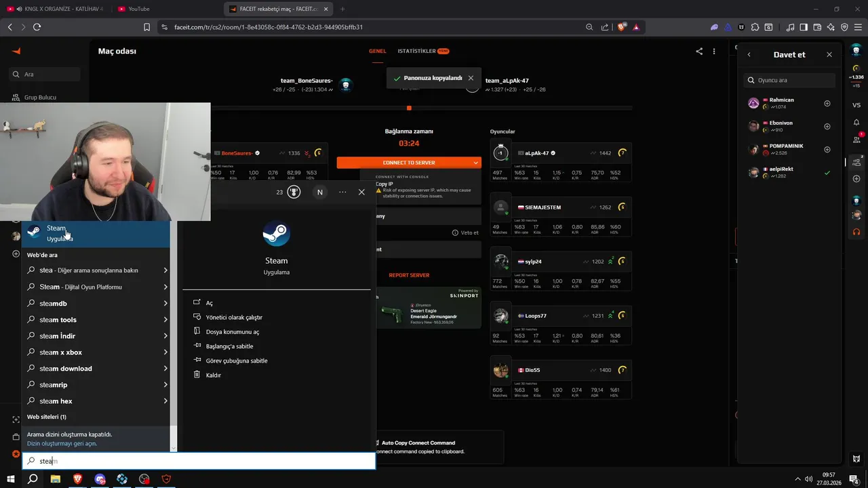This screenshot has height=488, width=868.
Task: Click the N account icon in Windows search
Action: 319,192
